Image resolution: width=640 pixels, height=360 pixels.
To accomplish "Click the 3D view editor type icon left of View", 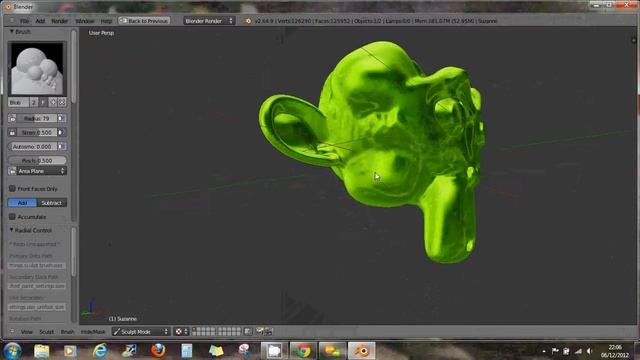I will click(12, 331).
